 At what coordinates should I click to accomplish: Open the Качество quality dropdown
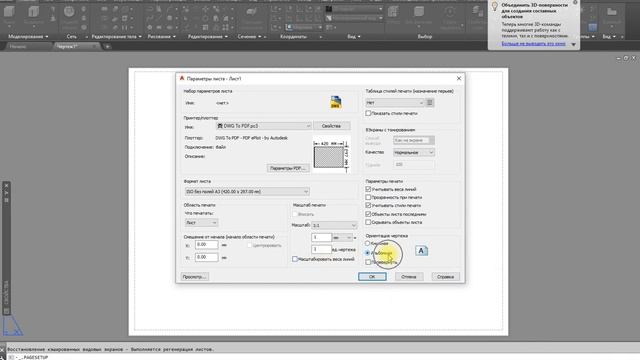(x=414, y=152)
